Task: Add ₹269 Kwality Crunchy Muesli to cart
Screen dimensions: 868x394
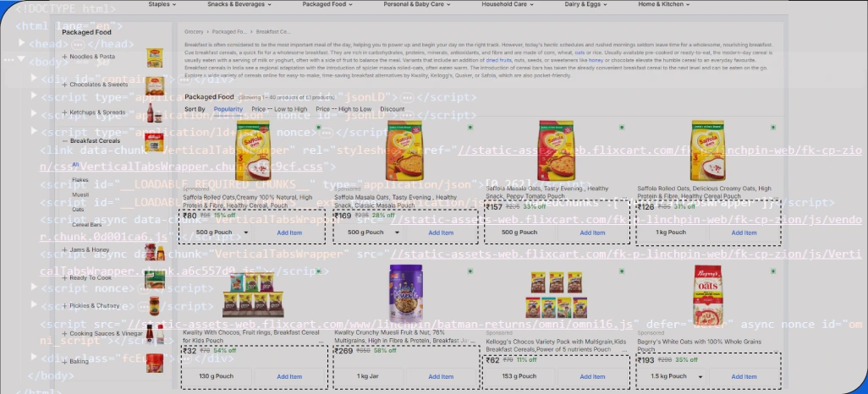Action: pos(441,376)
